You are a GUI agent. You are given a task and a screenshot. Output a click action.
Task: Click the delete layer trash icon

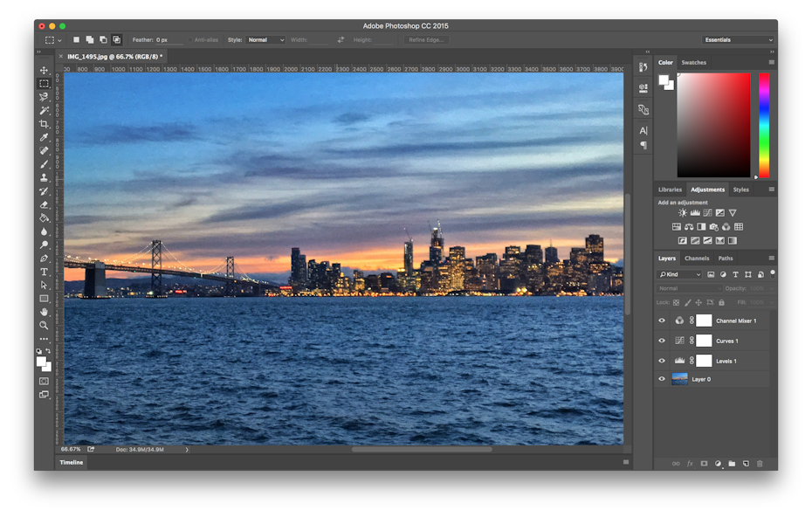click(x=760, y=464)
